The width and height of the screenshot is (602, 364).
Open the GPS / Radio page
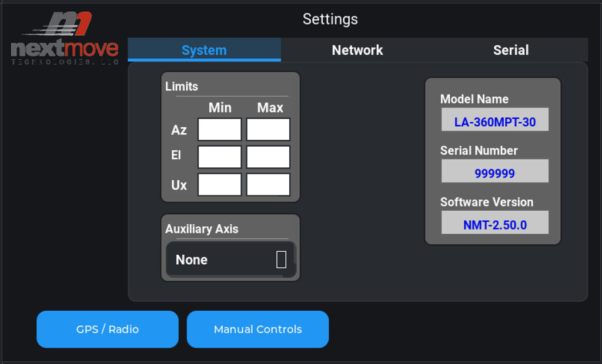click(108, 329)
